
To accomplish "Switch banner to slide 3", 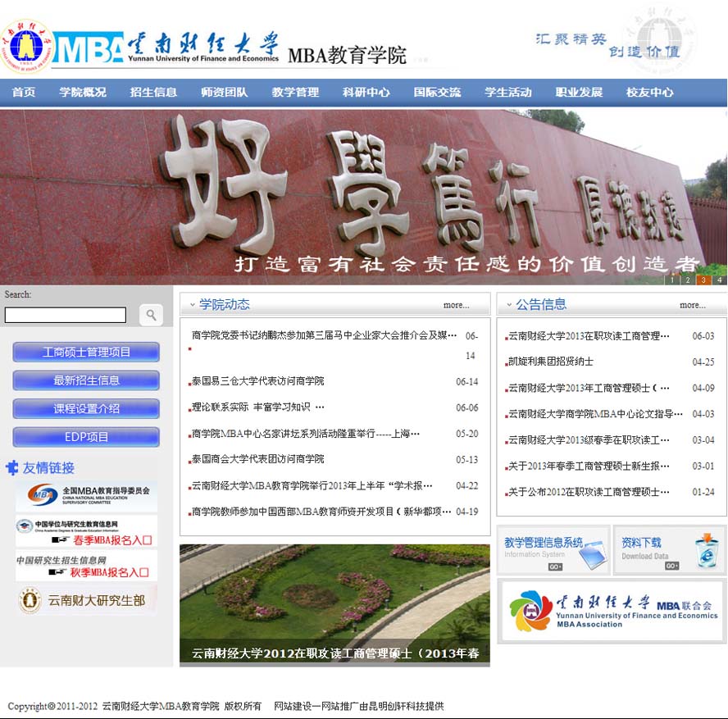I will [x=703, y=280].
